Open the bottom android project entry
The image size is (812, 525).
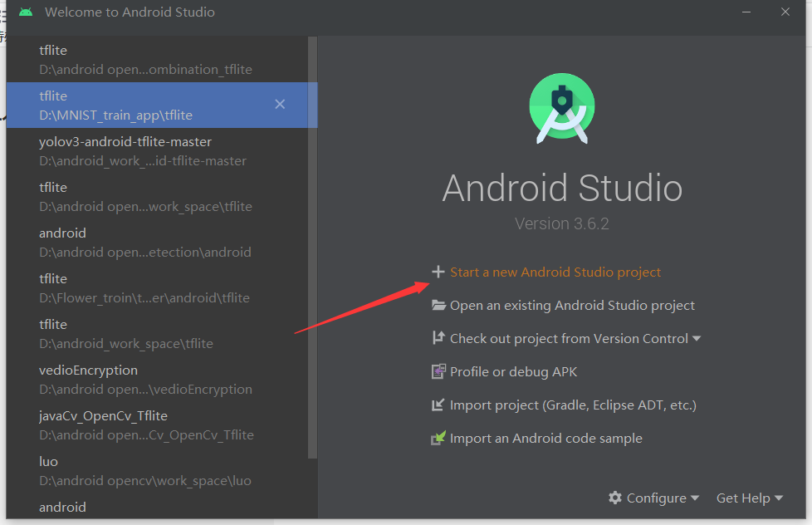(157, 507)
